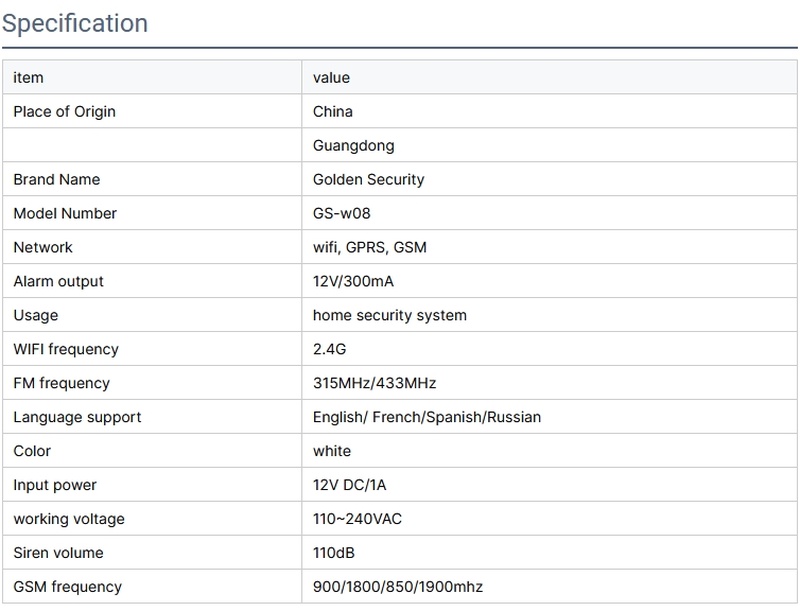Click the Brand Name label cell
This screenshot has width=800, height=611.
click(x=56, y=180)
